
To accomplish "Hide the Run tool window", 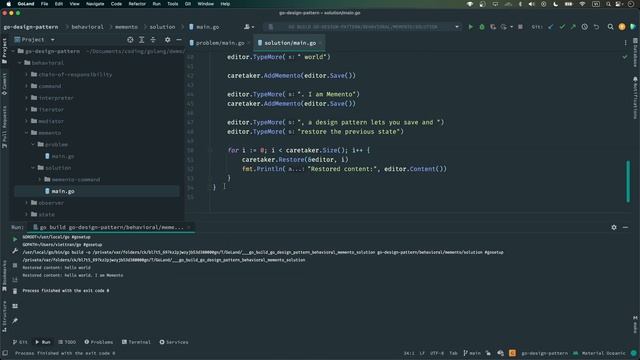I will 625,227.
